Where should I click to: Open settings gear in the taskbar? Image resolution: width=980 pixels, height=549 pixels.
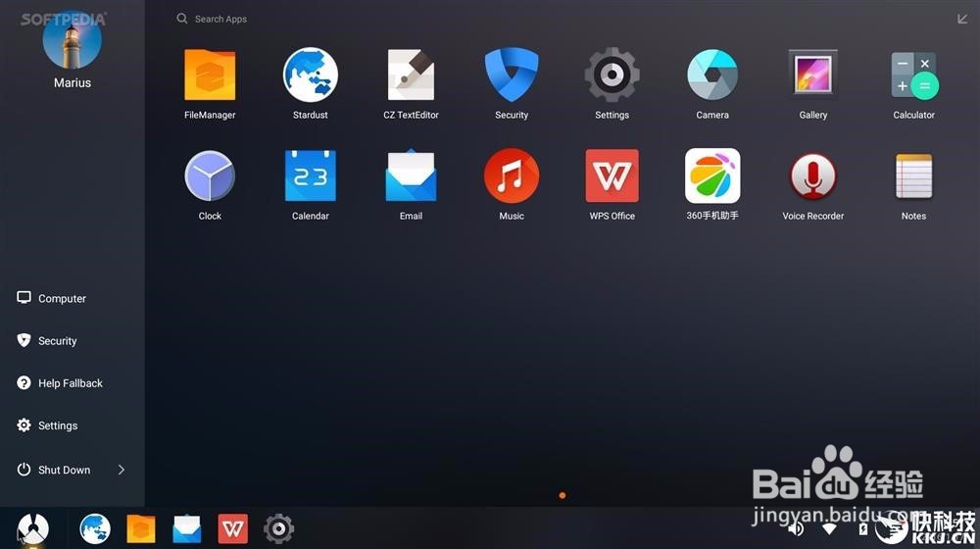[278, 529]
